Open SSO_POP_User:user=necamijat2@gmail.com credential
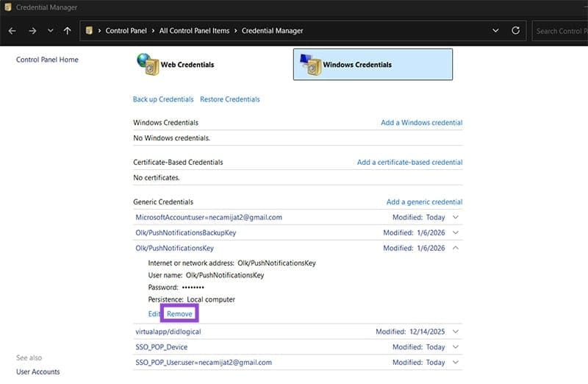 coord(204,363)
